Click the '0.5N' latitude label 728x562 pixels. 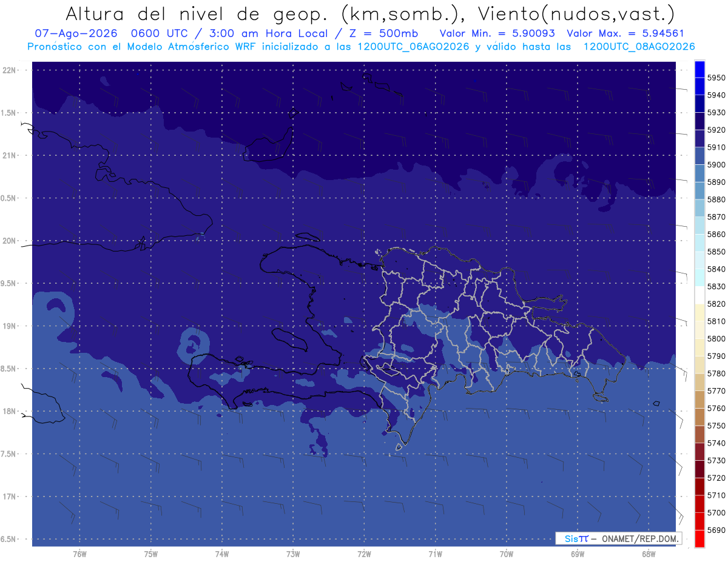coord(8,198)
